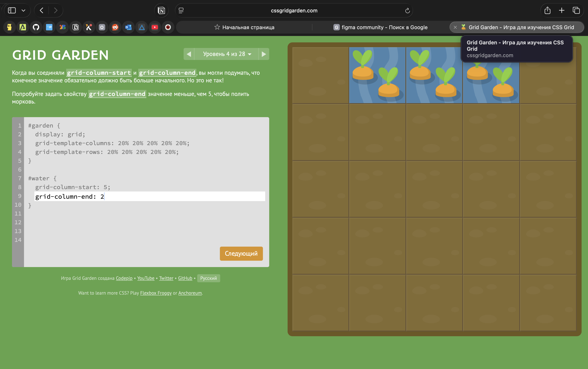Open the sidebar options chevron
The width and height of the screenshot is (588, 369).
coord(23,10)
